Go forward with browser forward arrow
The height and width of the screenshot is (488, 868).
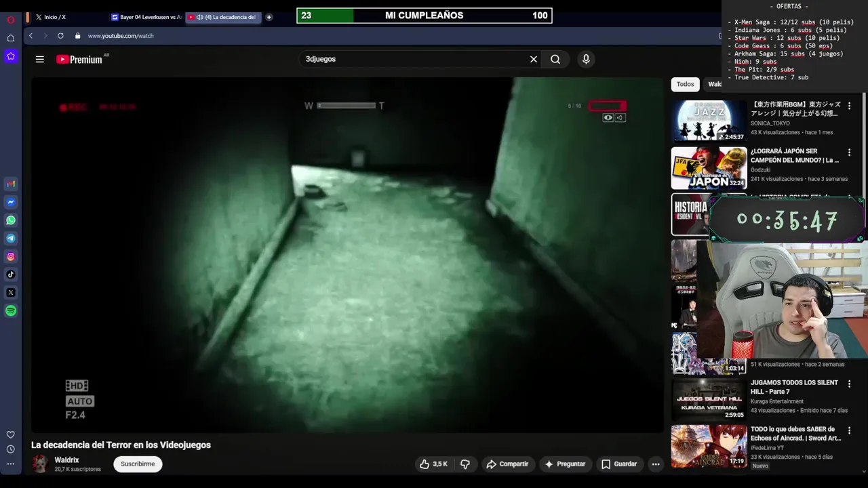click(x=45, y=36)
